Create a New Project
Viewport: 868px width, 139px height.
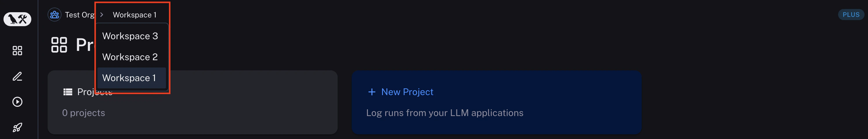click(x=407, y=92)
